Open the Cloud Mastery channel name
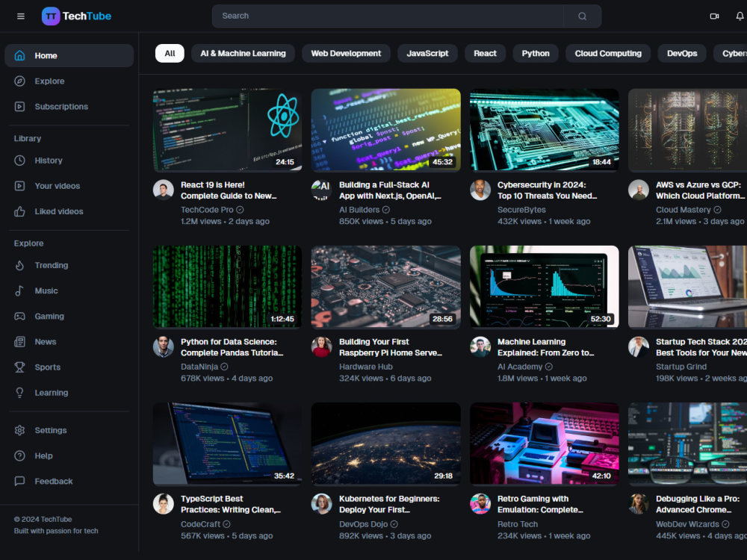747x560 pixels. [x=684, y=210]
